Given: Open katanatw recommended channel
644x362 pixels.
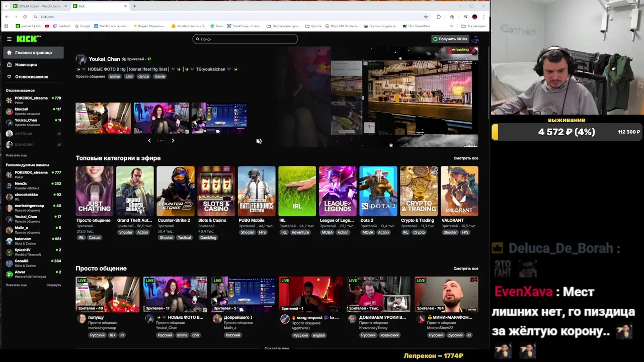Looking at the screenshot, I should click(33, 241).
